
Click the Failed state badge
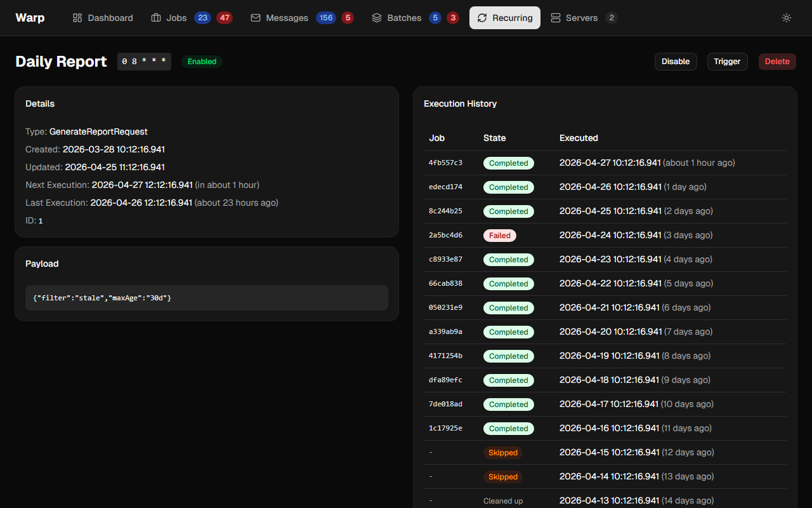tap(499, 236)
